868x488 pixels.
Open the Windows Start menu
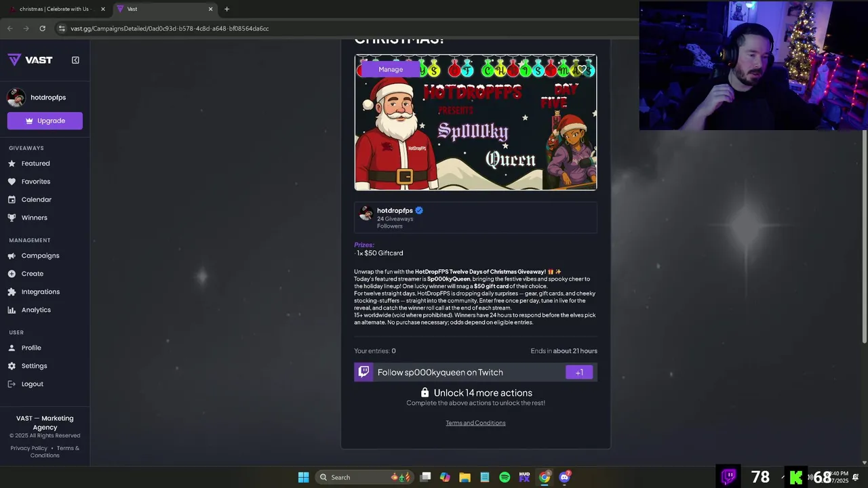coord(304,477)
